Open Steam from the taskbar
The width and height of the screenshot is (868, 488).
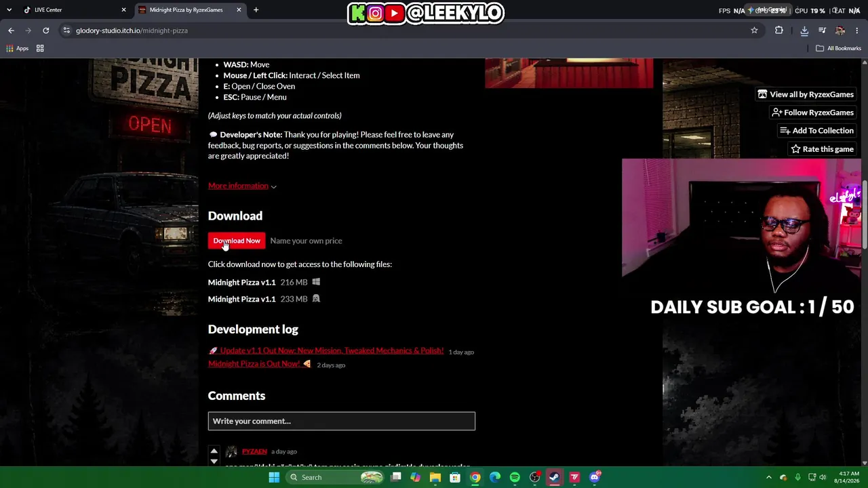(554, 477)
